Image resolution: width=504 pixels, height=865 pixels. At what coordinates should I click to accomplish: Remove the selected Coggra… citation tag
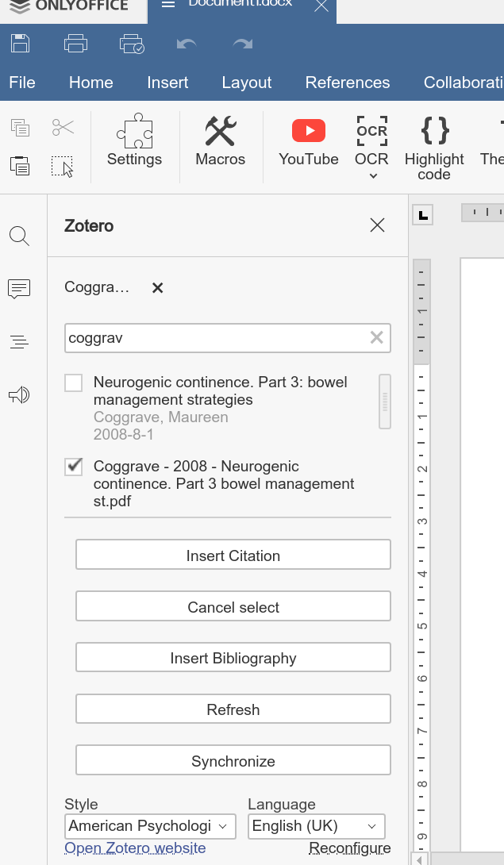[x=157, y=287]
